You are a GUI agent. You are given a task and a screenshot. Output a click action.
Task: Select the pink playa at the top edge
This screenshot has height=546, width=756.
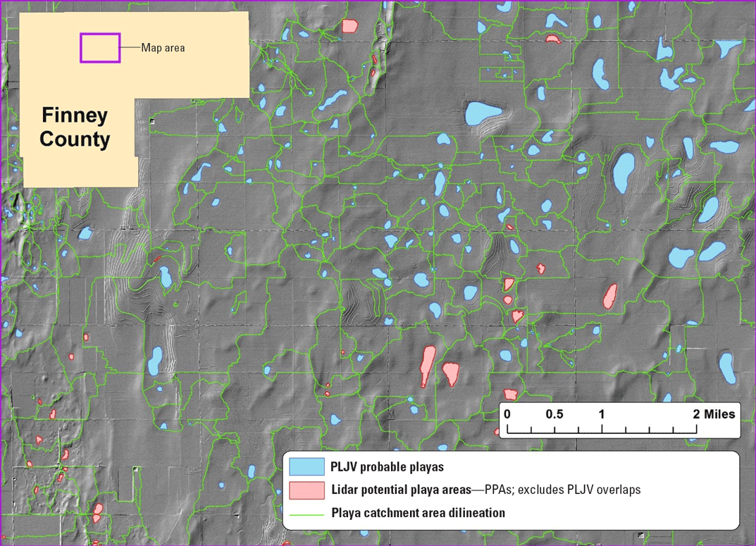(x=349, y=26)
